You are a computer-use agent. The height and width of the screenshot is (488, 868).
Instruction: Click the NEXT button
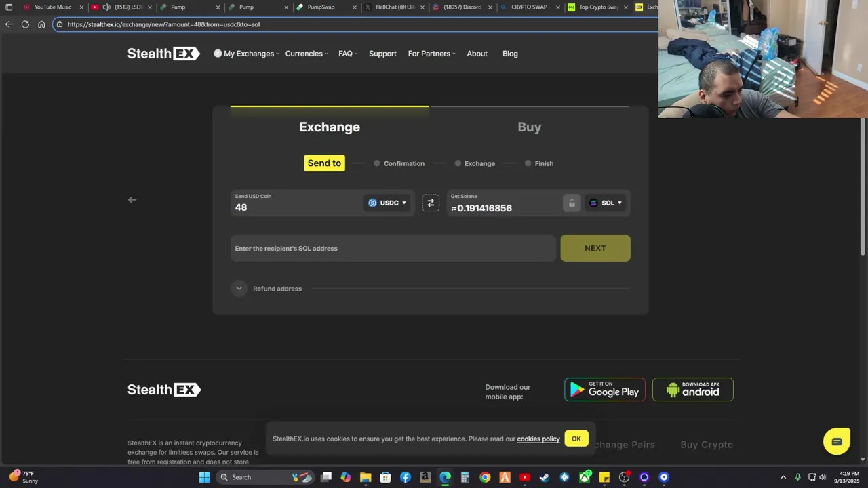(x=595, y=248)
